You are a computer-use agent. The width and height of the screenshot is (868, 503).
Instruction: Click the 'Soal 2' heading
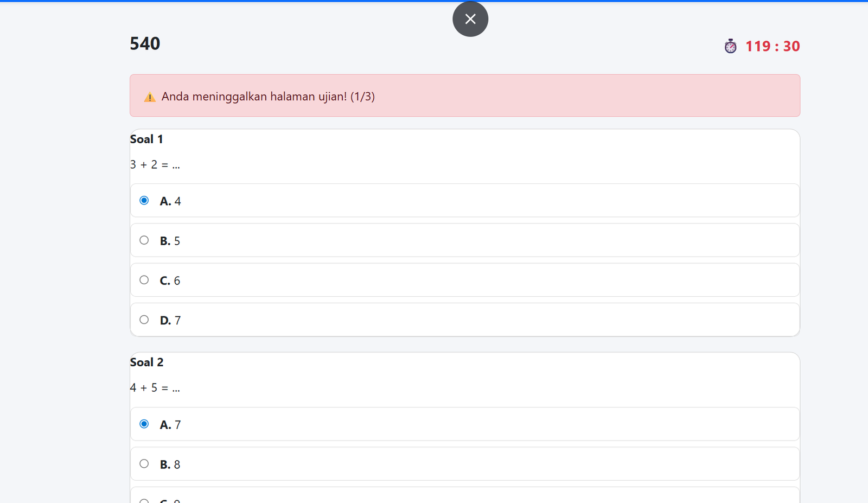tap(146, 362)
